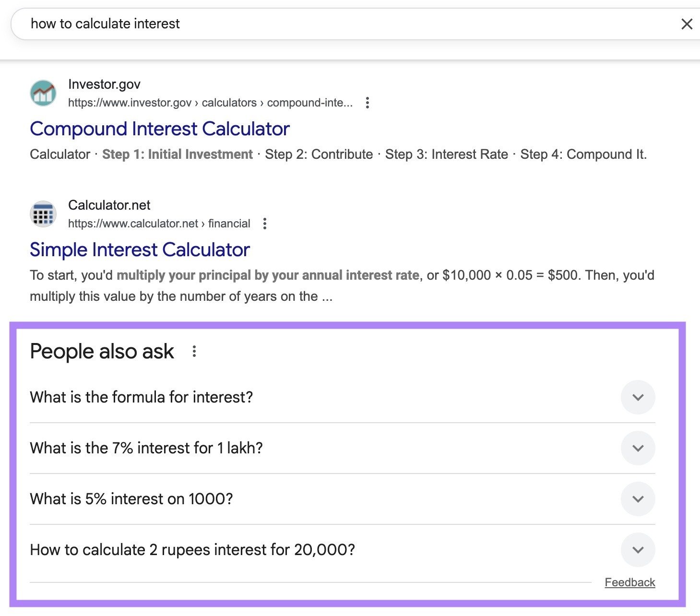Open the Compound Interest Calculator result
This screenshot has width=700, height=616.
pos(160,129)
